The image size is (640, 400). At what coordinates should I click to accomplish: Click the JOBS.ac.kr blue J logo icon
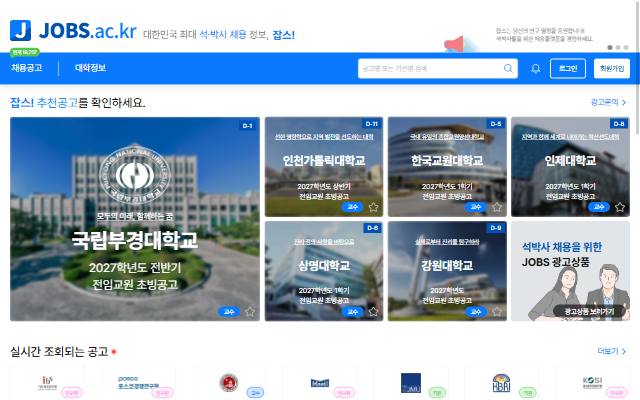pos(20,30)
